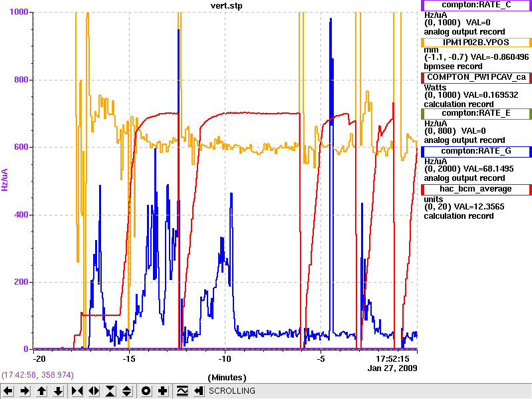Screen dimensions: 532x399
Task: Click the (Minutes) x-axis label
Action: (x=227, y=378)
